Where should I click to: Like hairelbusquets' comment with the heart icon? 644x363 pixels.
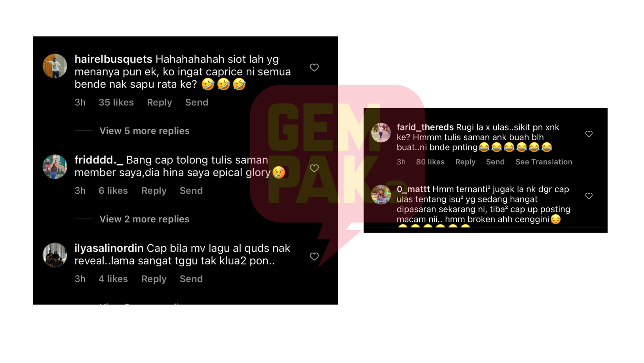tap(314, 68)
